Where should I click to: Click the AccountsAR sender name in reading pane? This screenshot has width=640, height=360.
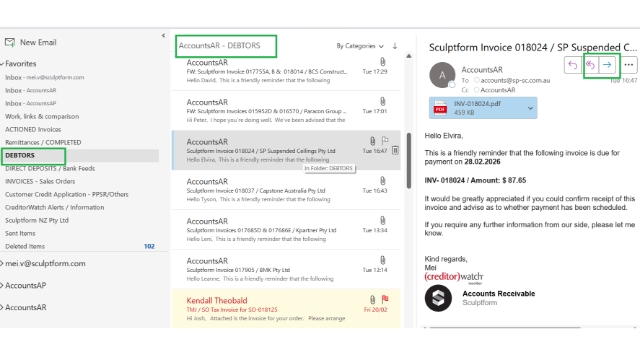(482, 70)
